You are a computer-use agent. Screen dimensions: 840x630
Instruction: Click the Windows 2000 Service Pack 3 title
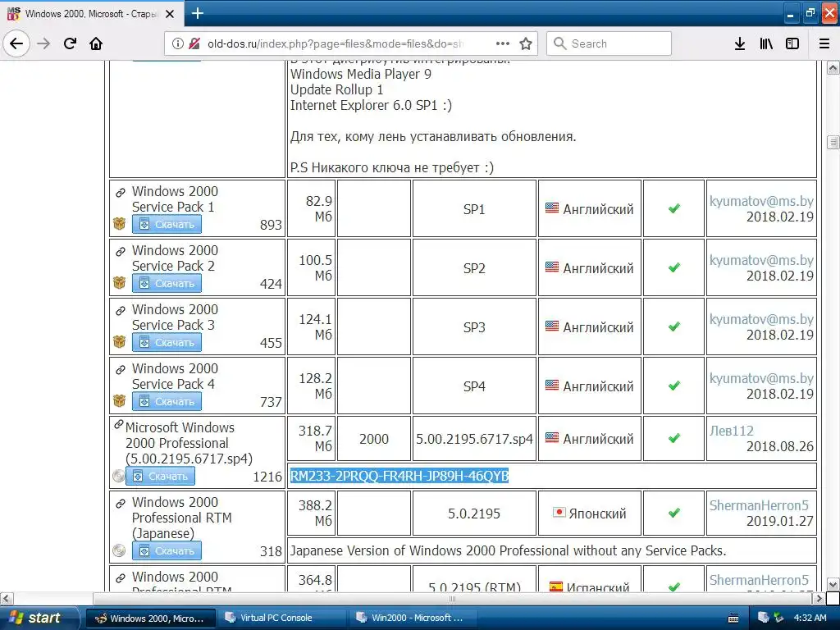[x=175, y=317]
